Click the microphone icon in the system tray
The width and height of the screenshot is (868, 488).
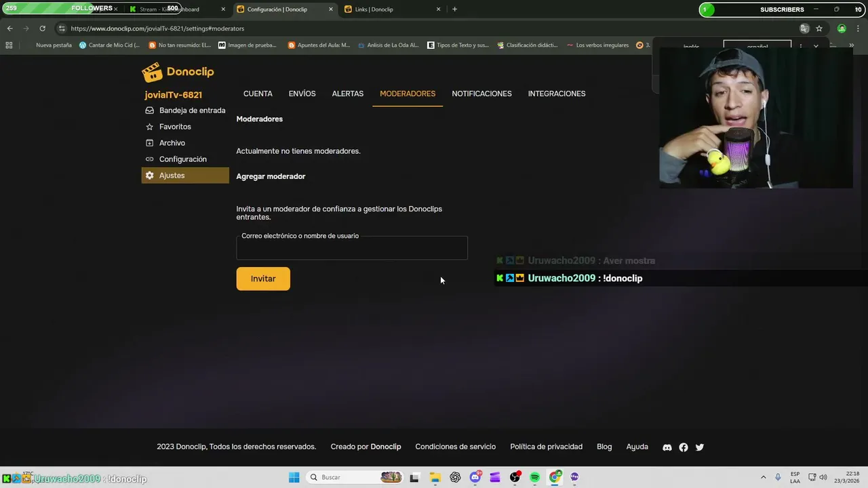coord(778,477)
